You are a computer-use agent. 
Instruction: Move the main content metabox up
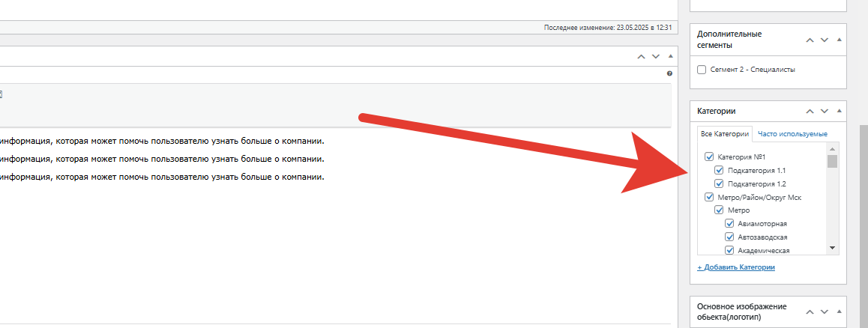[641, 56]
